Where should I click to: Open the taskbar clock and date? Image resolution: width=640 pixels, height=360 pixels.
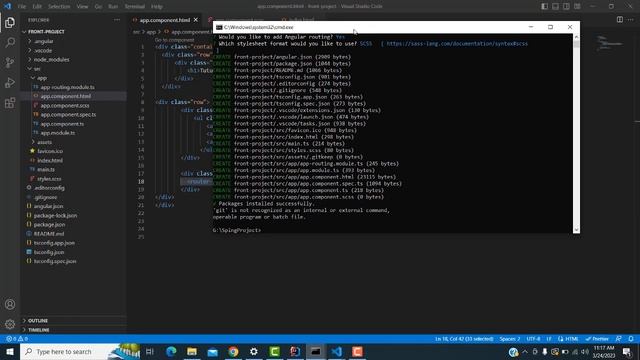pyautogui.click(x=604, y=352)
